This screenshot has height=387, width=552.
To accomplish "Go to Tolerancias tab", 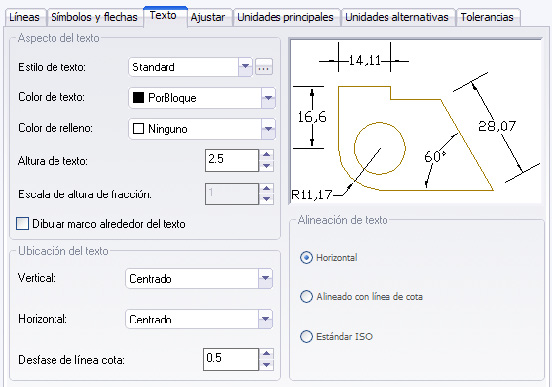I will click(x=487, y=17).
